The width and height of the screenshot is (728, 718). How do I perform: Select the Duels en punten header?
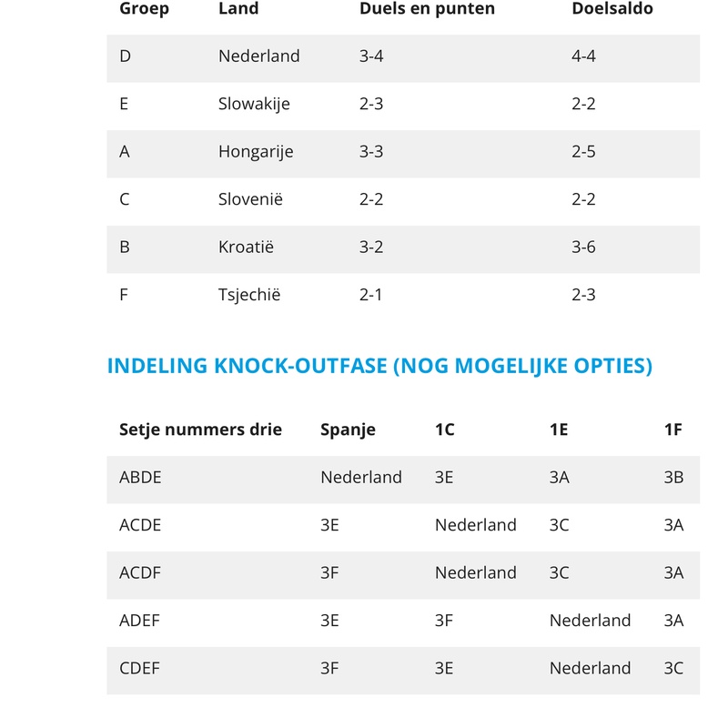pyautogui.click(x=427, y=9)
